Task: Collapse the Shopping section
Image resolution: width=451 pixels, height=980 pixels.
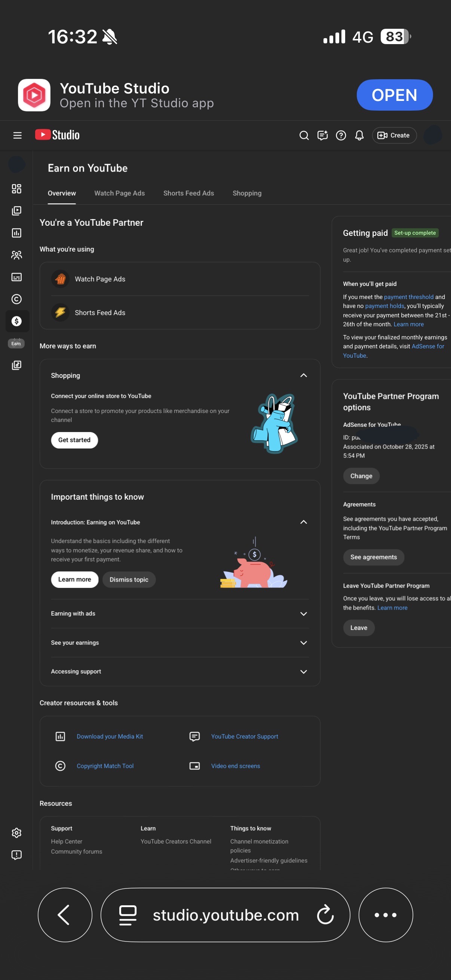Action: (303, 376)
